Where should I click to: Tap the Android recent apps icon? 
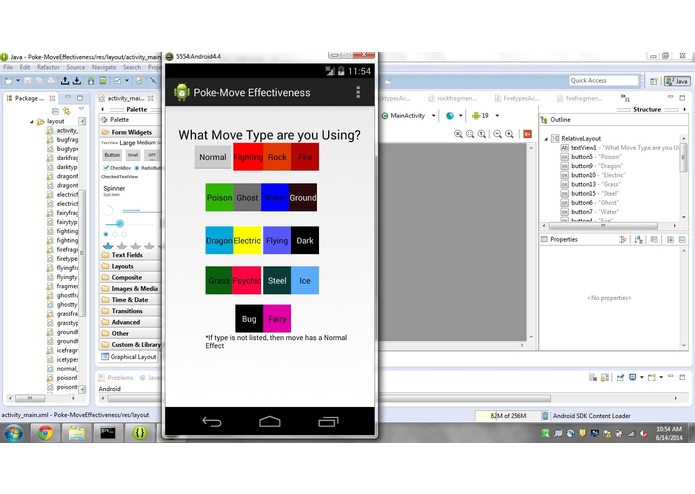pos(328,422)
